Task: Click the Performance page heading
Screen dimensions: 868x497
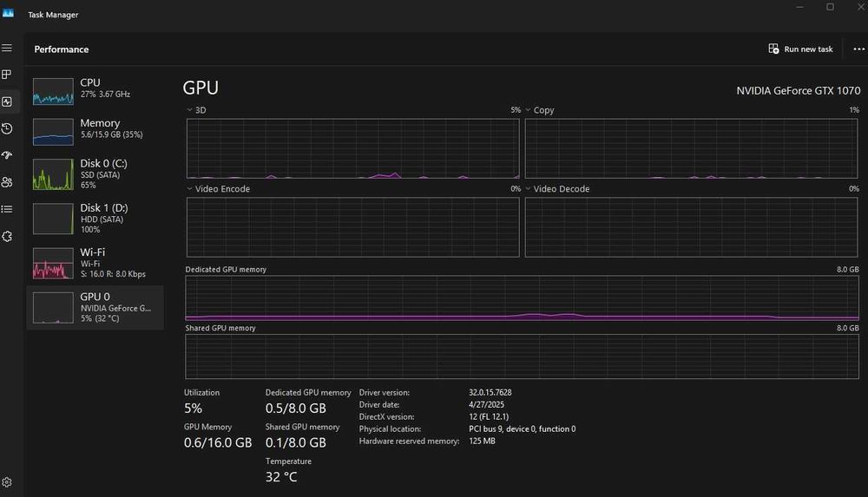Action: click(62, 49)
